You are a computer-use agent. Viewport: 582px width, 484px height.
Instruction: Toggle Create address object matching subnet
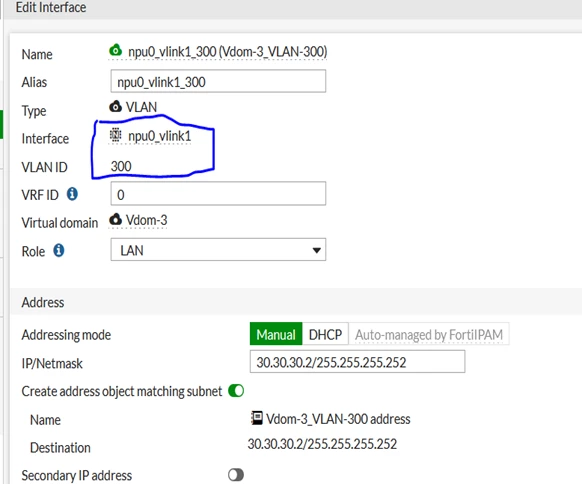(x=236, y=391)
